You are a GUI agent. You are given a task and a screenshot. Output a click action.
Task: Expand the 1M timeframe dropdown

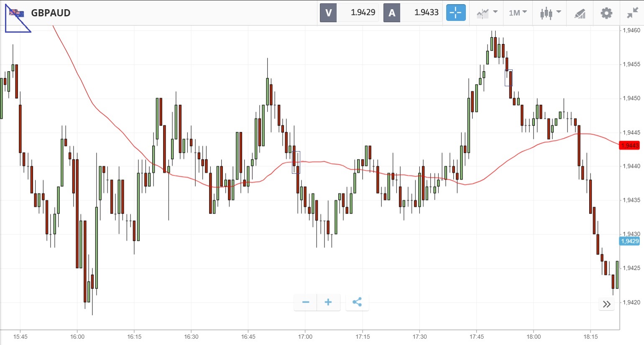pyautogui.click(x=517, y=13)
